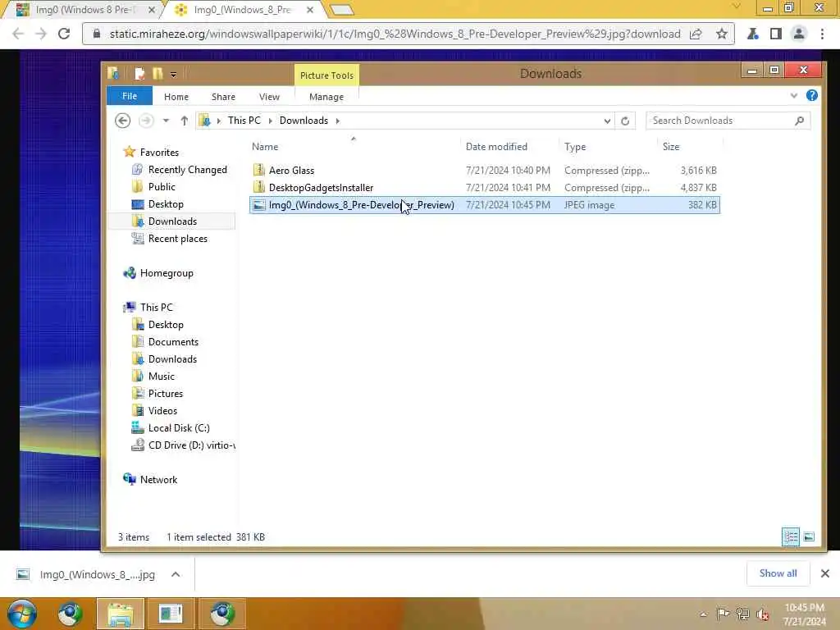This screenshot has width=840, height=630.
Task: Select Network in navigation pane
Action: coord(158,479)
